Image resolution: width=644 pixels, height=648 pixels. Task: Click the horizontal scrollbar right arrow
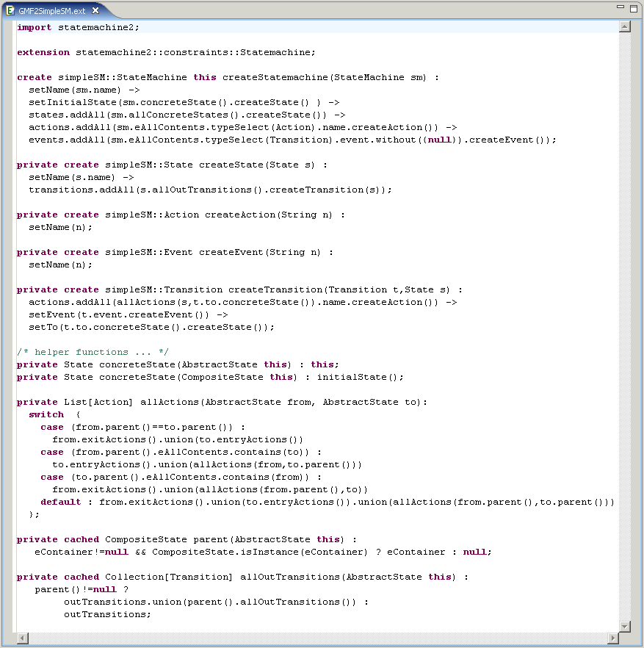click(x=613, y=638)
